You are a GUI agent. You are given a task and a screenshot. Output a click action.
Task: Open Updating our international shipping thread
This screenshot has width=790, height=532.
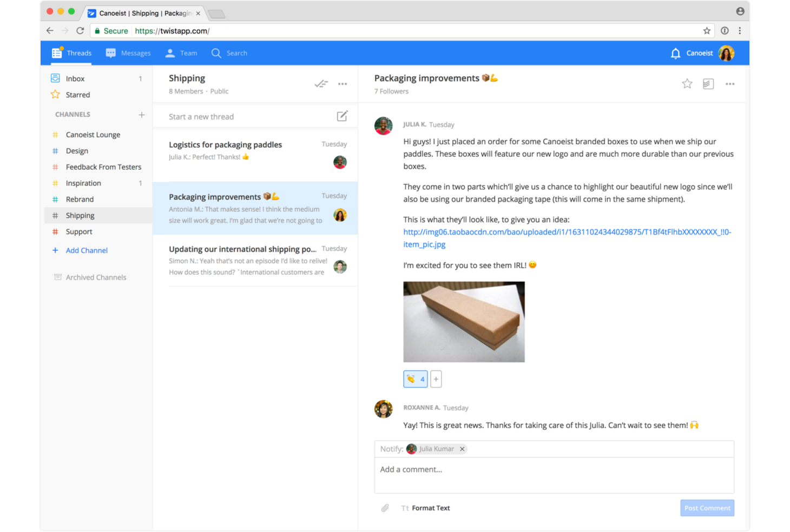[255, 260]
